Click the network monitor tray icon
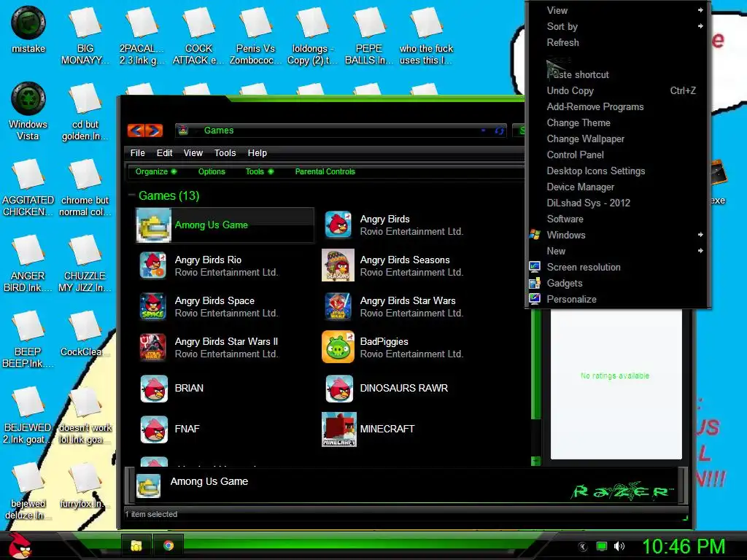This screenshot has height=560, width=747. coord(602,546)
